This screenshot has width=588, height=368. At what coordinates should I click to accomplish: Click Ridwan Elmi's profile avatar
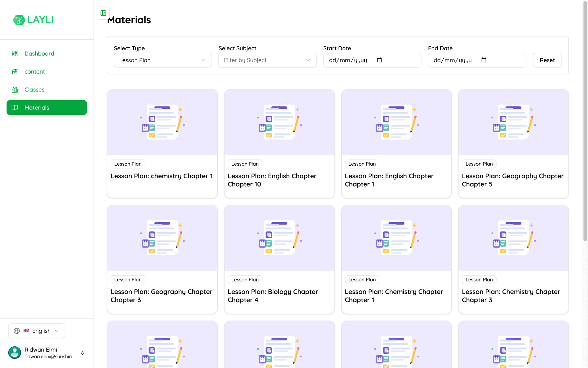(15, 352)
